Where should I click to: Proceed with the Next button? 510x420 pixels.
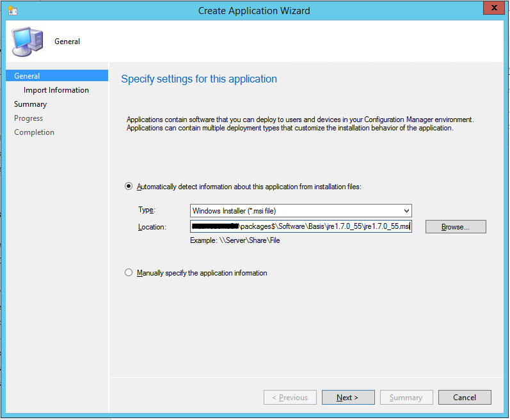pos(347,398)
